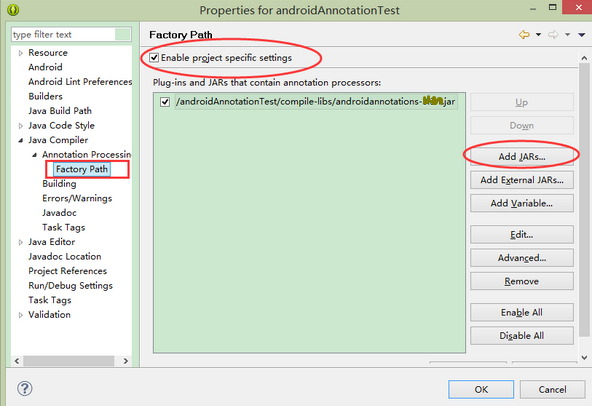Open Android Lint Preferences page
Image resolution: width=592 pixels, height=406 pixels.
[x=80, y=82]
